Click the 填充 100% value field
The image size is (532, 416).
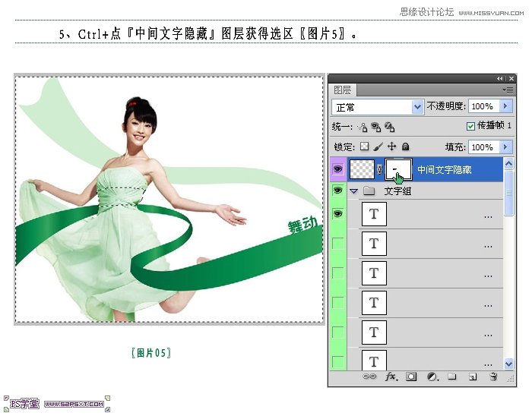[x=484, y=147]
